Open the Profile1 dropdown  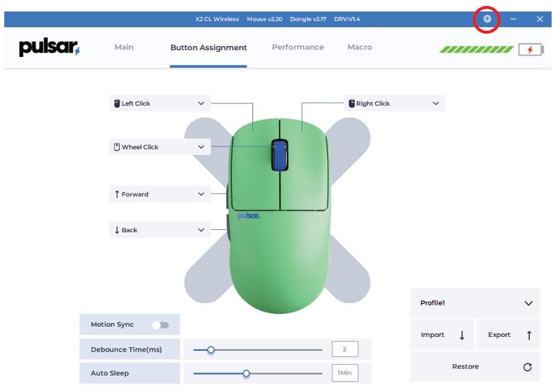pos(475,303)
